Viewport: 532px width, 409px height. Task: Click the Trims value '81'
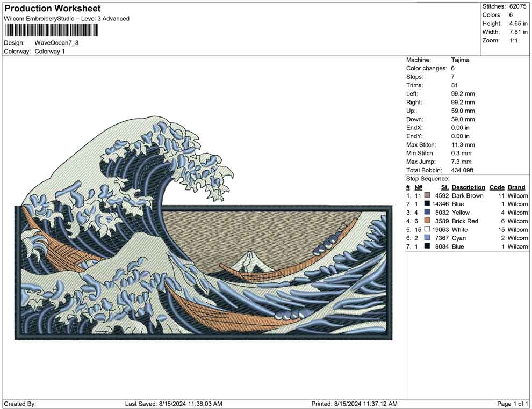[x=455, y=85]
